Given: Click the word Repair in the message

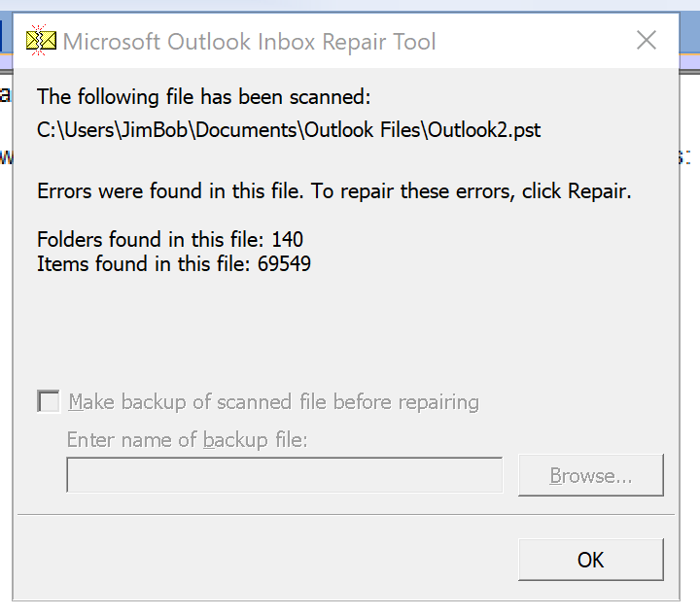Looking at the screenshot, I should [600, 191].
